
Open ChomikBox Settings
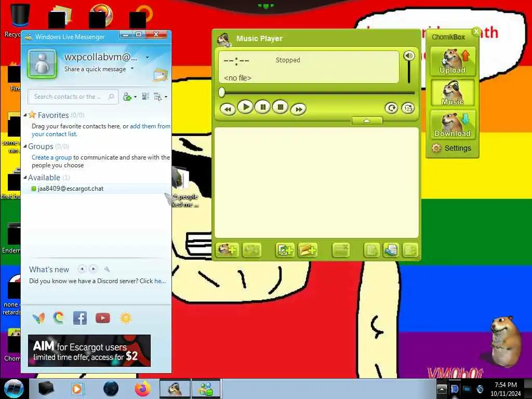(451, 148)
